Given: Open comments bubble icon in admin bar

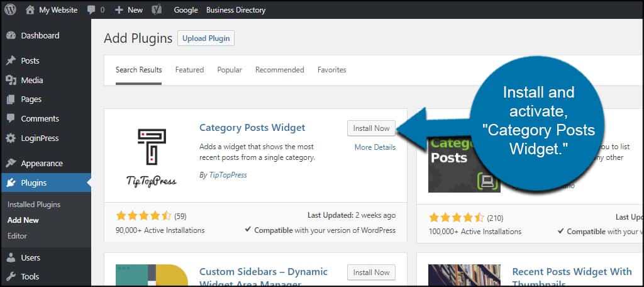Looking at the screenshot, I should tap(91, 10).
